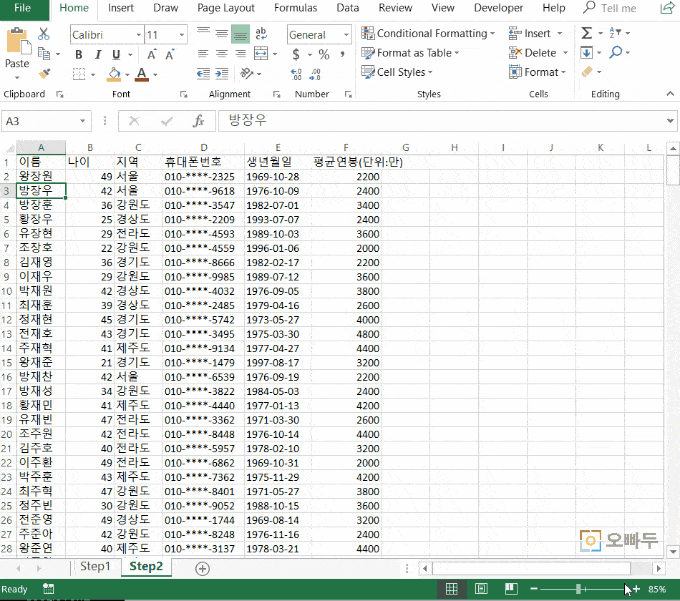
Task: Click Decrease Decimal icon
Action: click(315, 74)
